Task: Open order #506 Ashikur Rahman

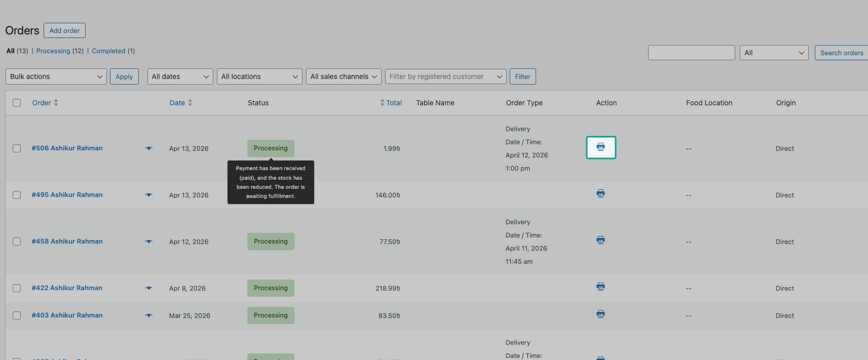Action: (67, 148)
